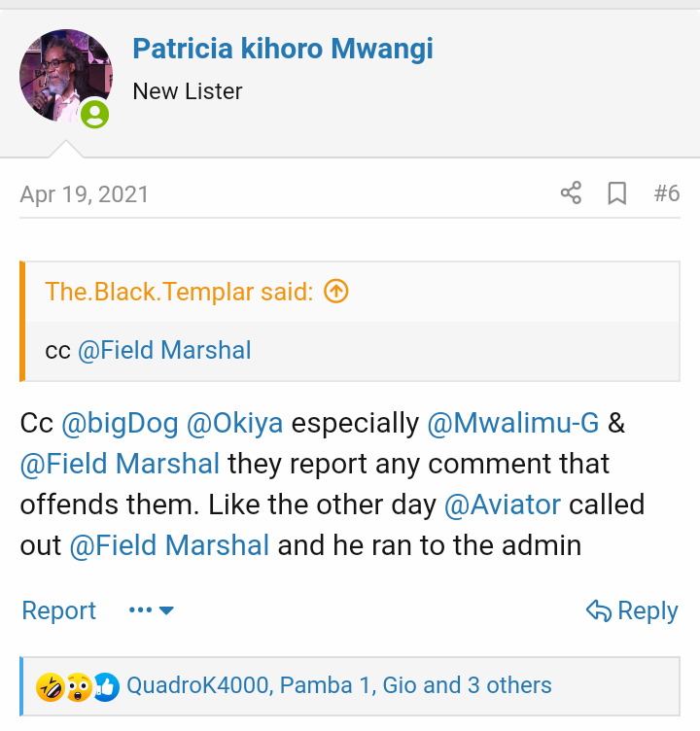700x731 pixels.
Task: Click the astonished emoji reaction icon
Action: [x=78, y=686]
